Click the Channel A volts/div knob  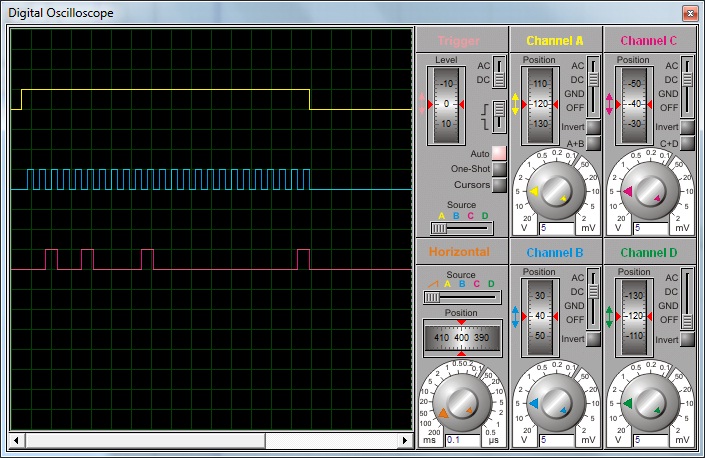(x=555, y=191)
